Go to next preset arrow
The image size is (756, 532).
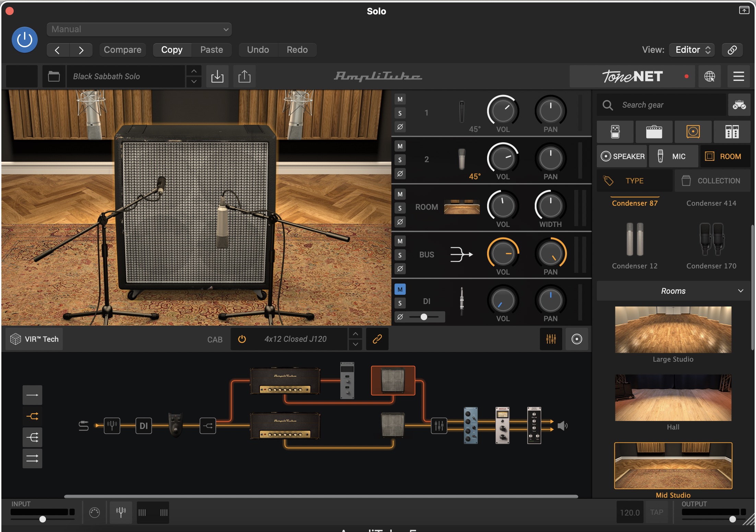(81, 50)
